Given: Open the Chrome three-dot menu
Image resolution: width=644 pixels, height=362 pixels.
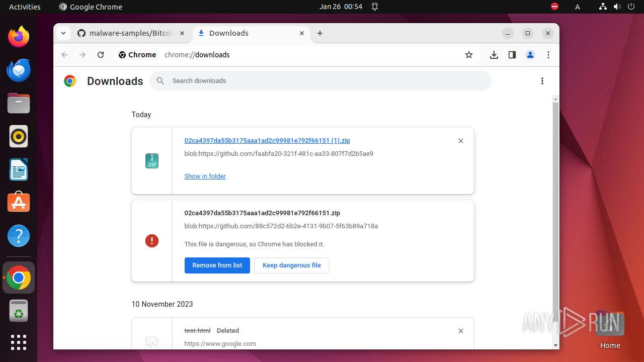Looking at the screenshot, I should tap(548, 55).
